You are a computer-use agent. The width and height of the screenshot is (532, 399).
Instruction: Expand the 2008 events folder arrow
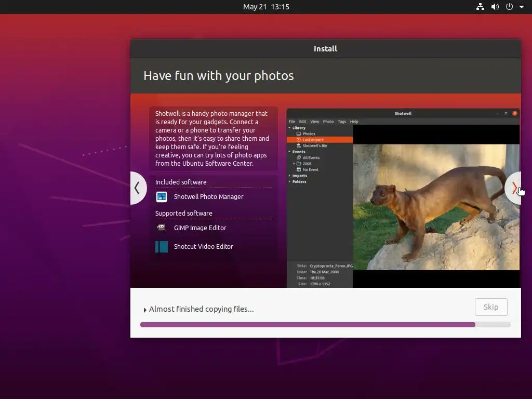pyautogui.click(x=294, y=164)
